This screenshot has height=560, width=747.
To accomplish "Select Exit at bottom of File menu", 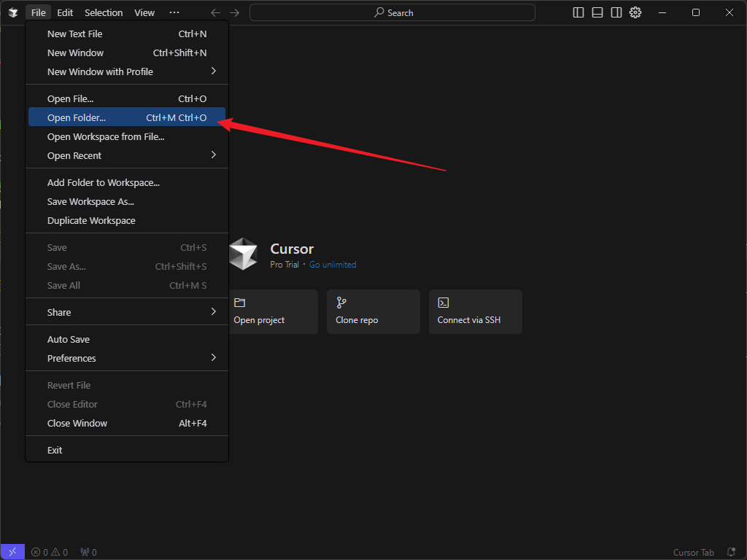I will tap(127, 450).
